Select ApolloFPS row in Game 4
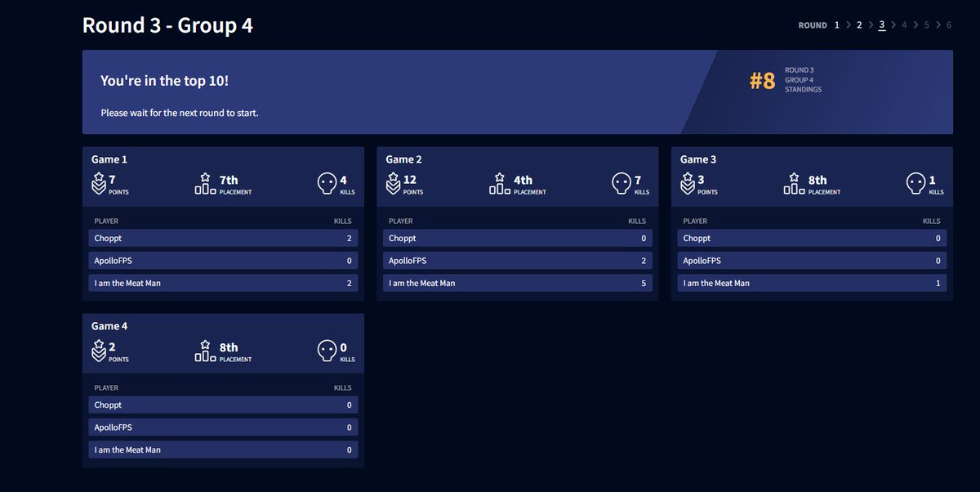This screenshot has height=492, width=980. pyautogui.click(x=223, y=427)
